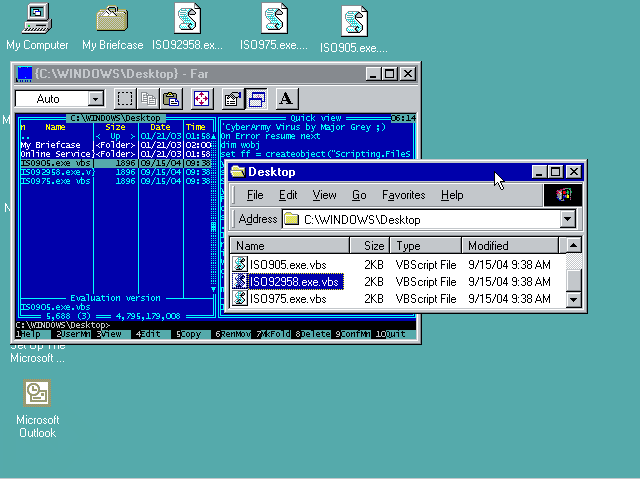Click the Desktop window folder title icon
The width and height of the screenshot is (640, 480).
click(x=238, y=172)
